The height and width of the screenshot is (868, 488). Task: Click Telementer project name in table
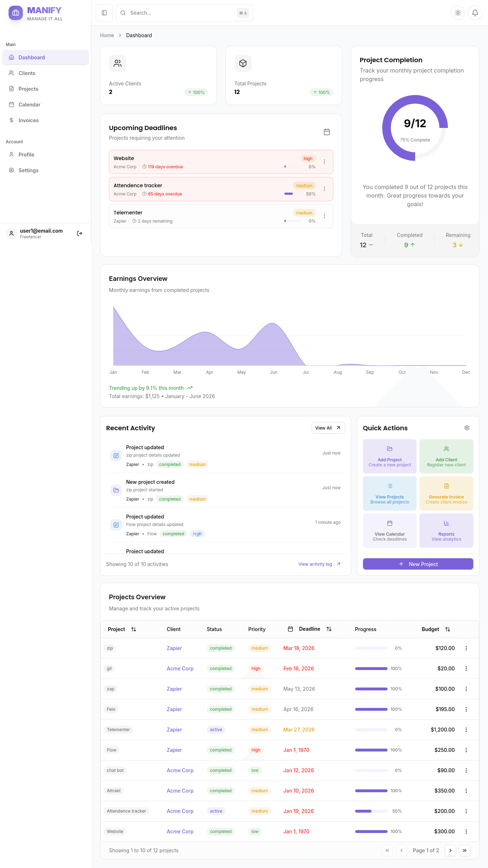(118, 730)
